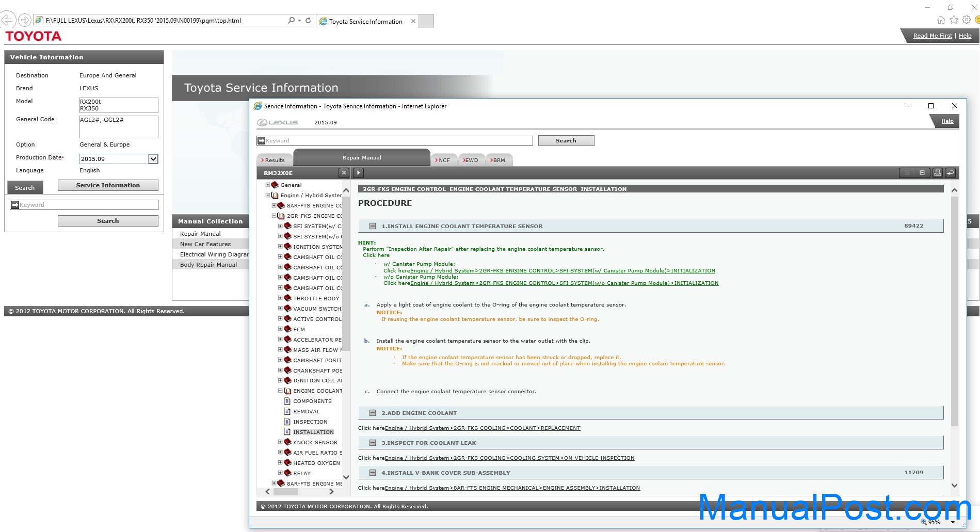
Task: Select the VACUUM SWITCH tree item
Action: pos(317,309)
